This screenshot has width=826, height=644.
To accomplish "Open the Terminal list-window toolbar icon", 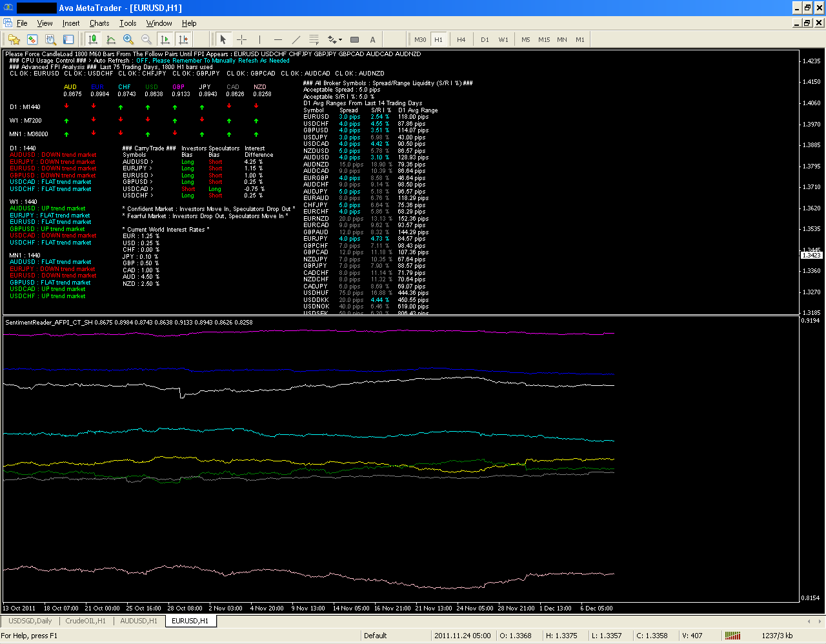I will click(68, 39).
